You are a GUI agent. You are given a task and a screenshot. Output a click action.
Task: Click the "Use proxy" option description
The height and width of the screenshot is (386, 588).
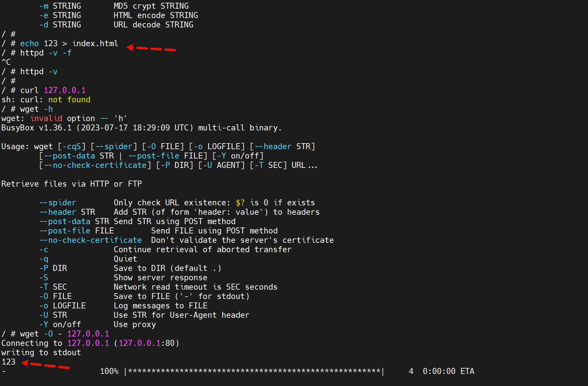coord(134,324)
